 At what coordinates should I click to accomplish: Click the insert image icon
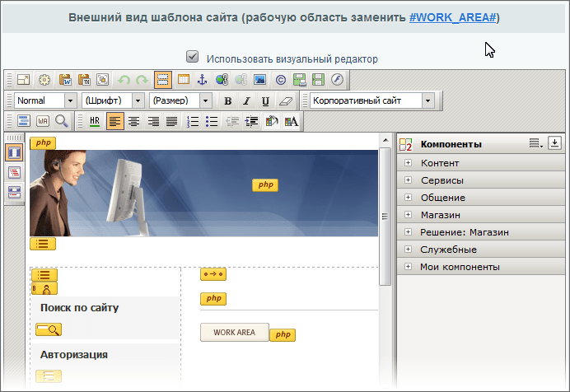259,80
